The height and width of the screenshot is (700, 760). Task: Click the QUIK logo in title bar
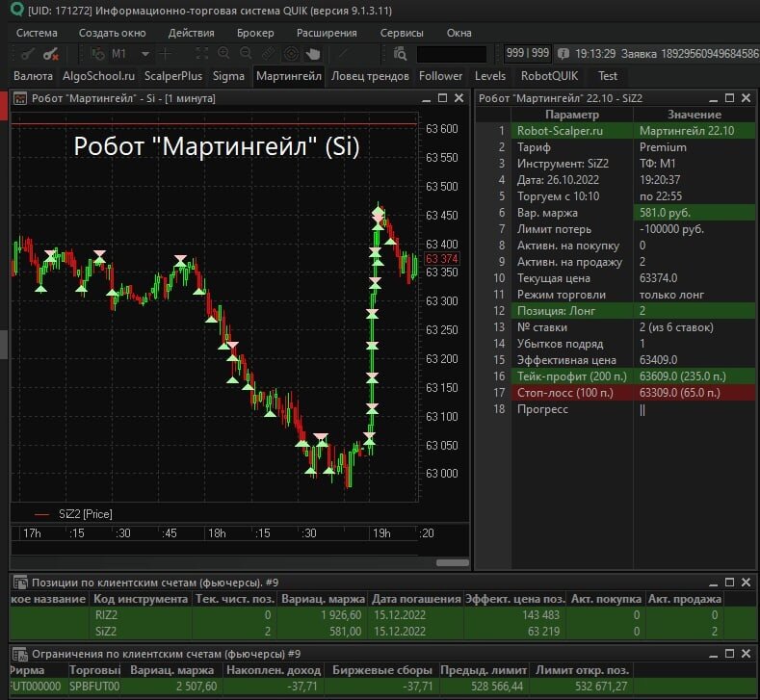point(16,10)
